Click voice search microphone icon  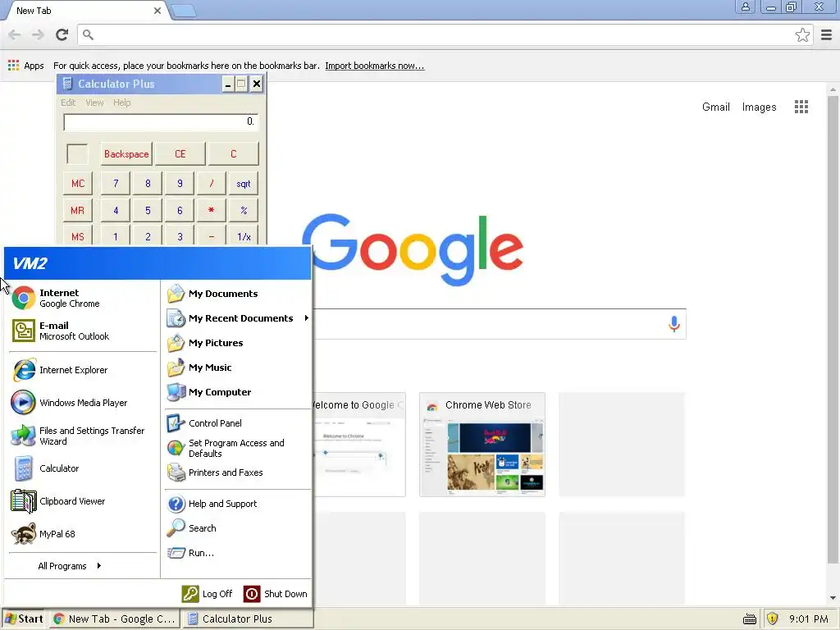[674, 324]
